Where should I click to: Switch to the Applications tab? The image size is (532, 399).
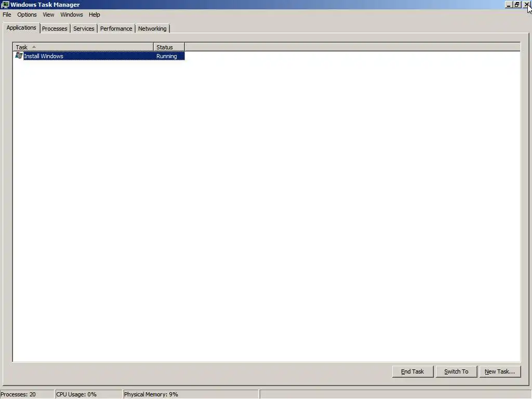21,28
